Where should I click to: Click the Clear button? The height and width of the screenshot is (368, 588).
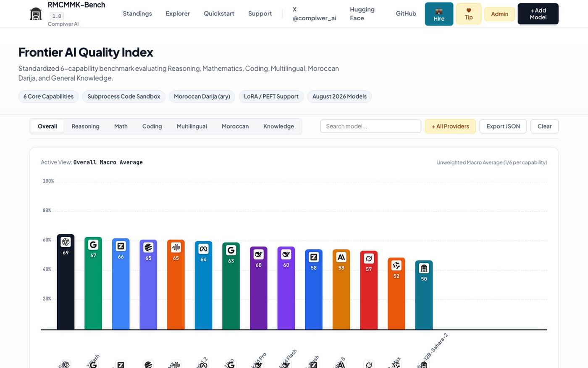coord(545,126)
